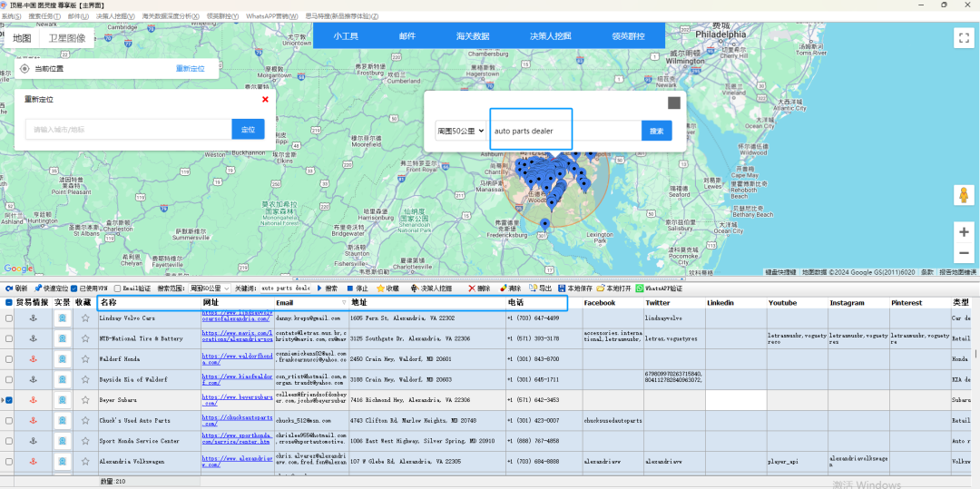This screenshot has height=489, width=980.
Task: Zoom out the map with minus
Action: pyautogui.click(x=963, y=253)
